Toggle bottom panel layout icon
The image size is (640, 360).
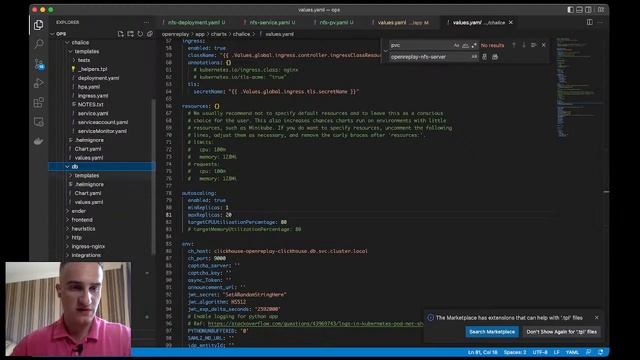tap(580, 10)
